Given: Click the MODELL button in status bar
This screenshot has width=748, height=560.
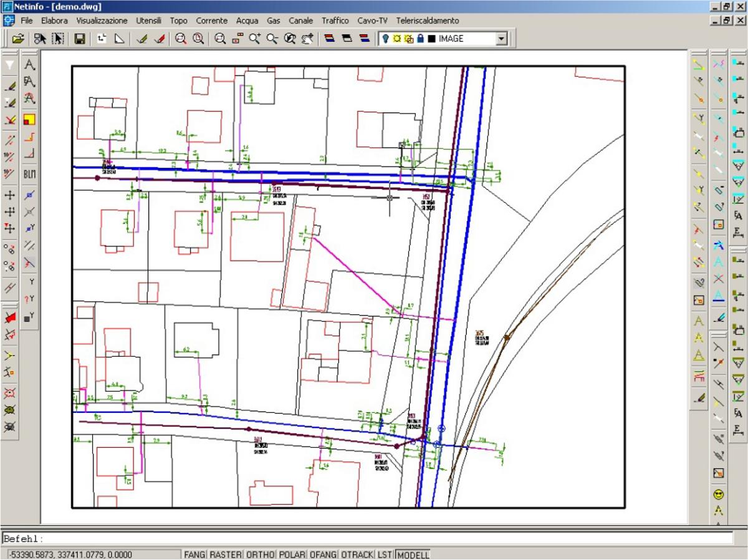Looking at the screenshot, I should pyautogui.click(x=412, y=554).
